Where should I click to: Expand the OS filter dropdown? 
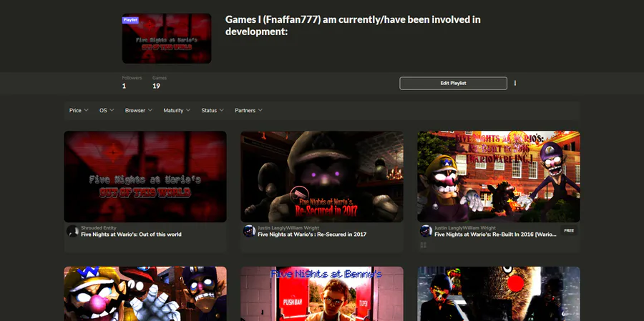pos(107,110)
